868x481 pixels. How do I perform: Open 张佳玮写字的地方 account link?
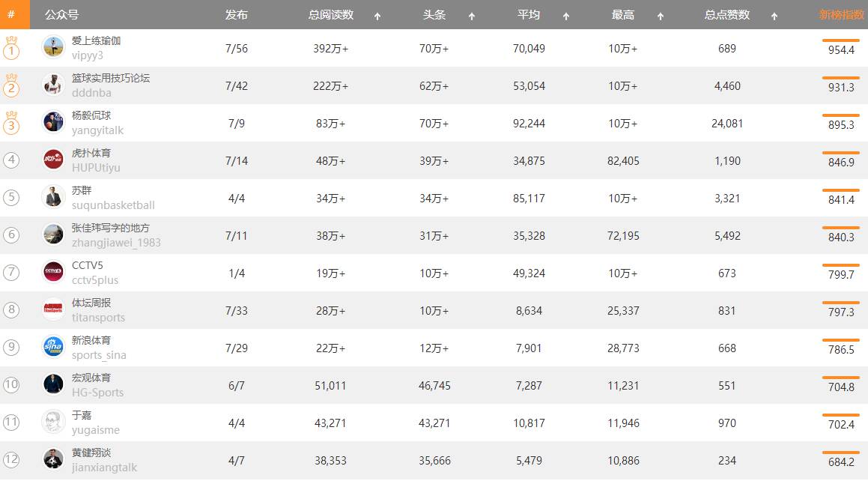pyautogui.click(x=111, y=228)
